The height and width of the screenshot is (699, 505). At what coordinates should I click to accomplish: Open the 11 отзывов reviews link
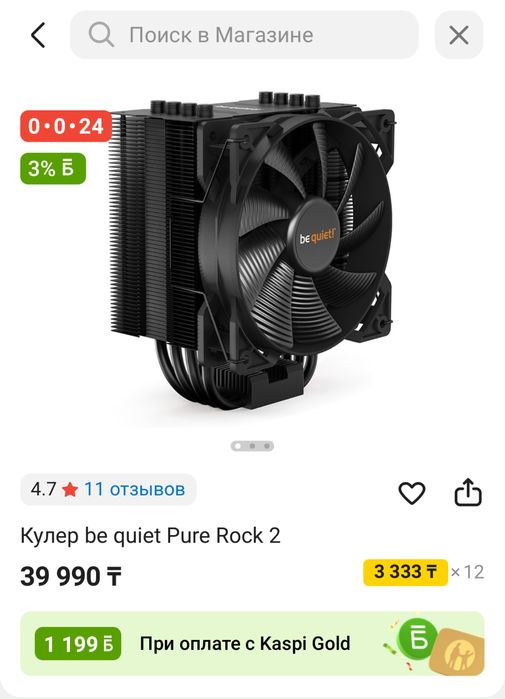click(134, 489)
